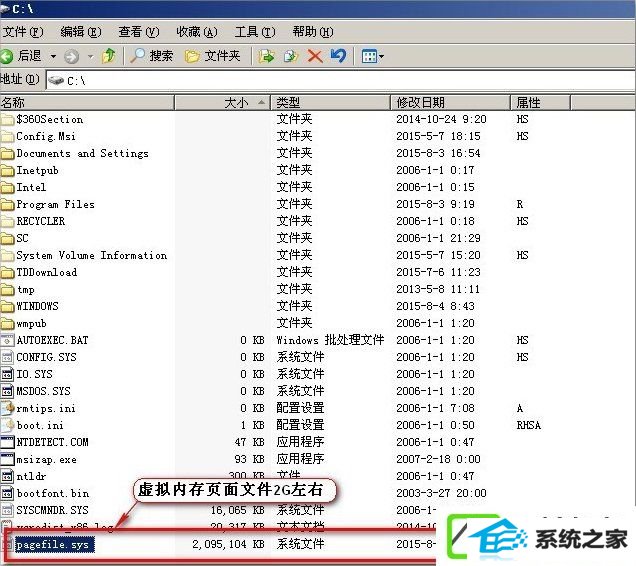The width and height of the screenshot is (636, 566).
Task: Select the boot.ini file icon
Action: [7, 426]
